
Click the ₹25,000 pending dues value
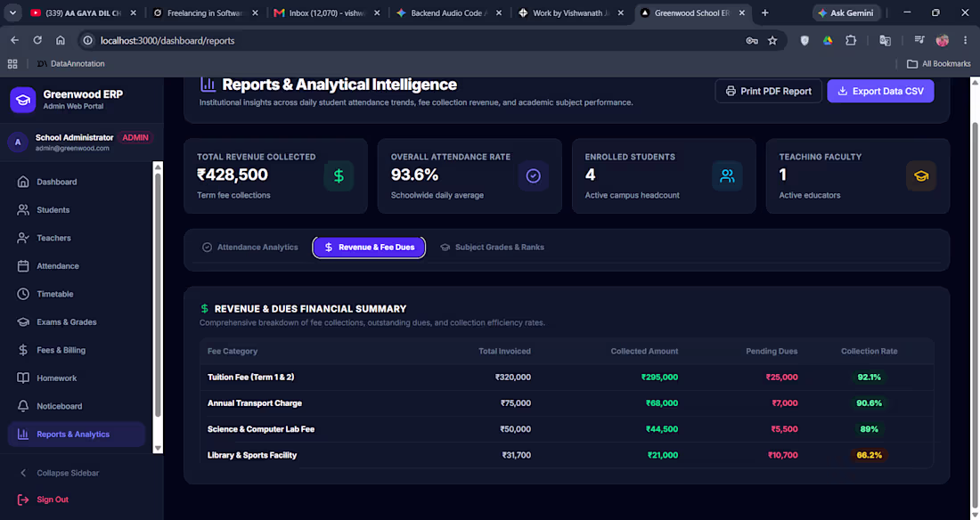tap(781, 378)
